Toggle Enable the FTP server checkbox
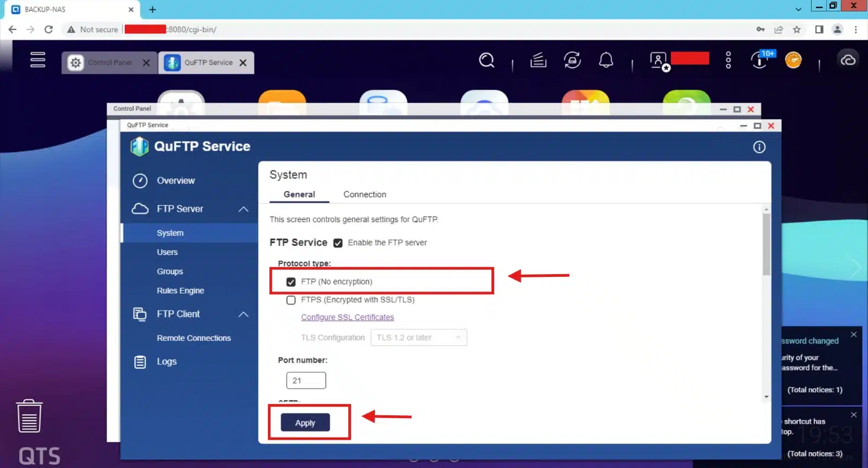The width and height of the screenshot is (868, 468). [x=338, y=243]
